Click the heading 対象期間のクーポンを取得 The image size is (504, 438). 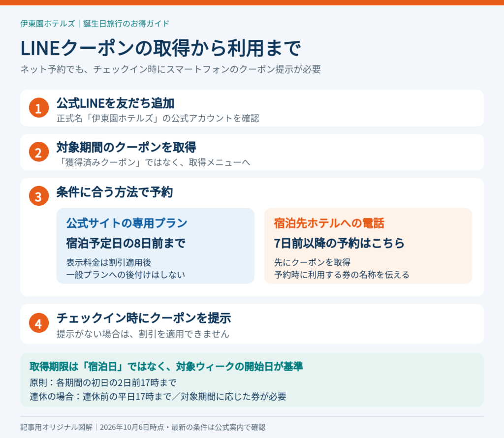(126, 147)
